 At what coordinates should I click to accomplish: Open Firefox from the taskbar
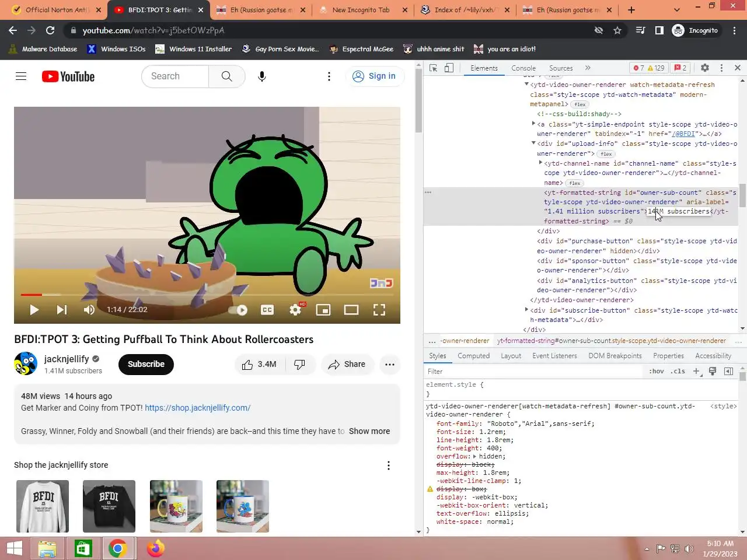point(155,548)
